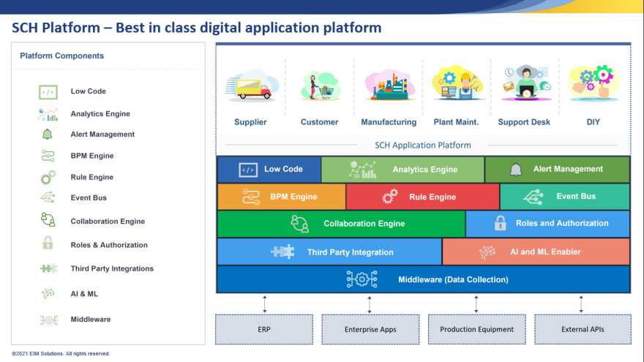This screenshot has width=644, height=362.
Task: Select the Collaboration Engine green block
Action: click(x=341, y=224)
